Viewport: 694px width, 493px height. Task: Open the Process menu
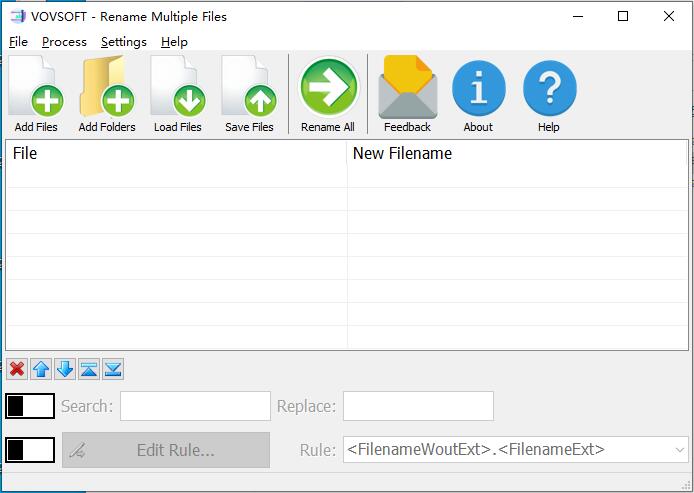pyautogui.click(x=64, y=42)
